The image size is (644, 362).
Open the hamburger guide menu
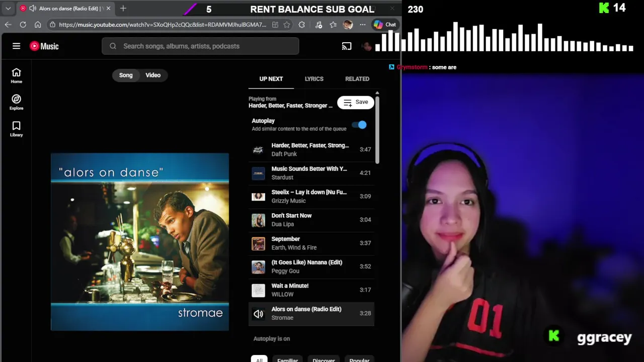(16, 46)
